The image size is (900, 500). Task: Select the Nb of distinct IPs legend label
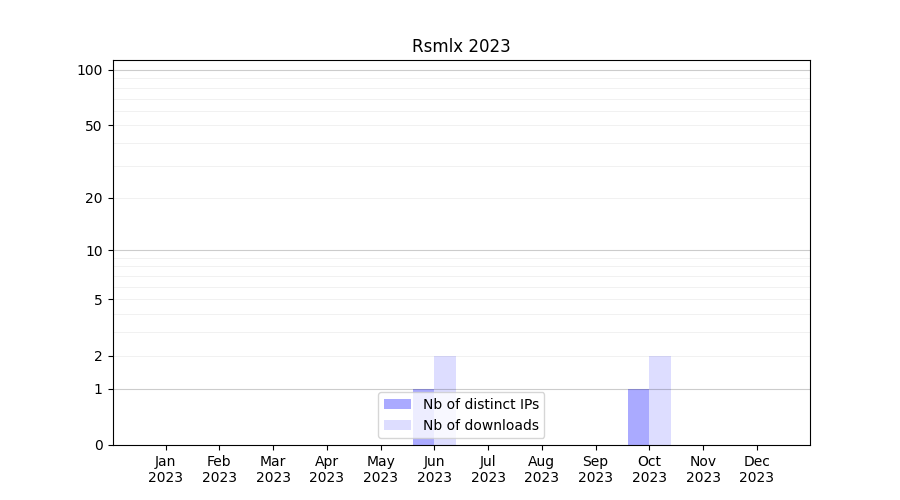tap(481, 404)
